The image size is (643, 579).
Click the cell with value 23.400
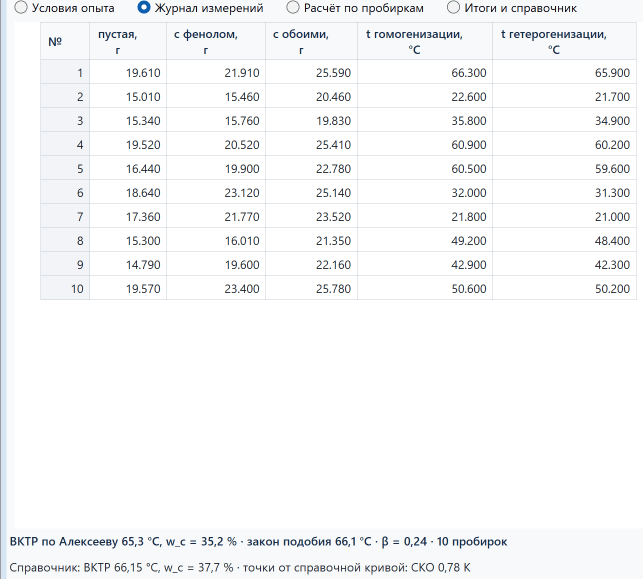216,289
